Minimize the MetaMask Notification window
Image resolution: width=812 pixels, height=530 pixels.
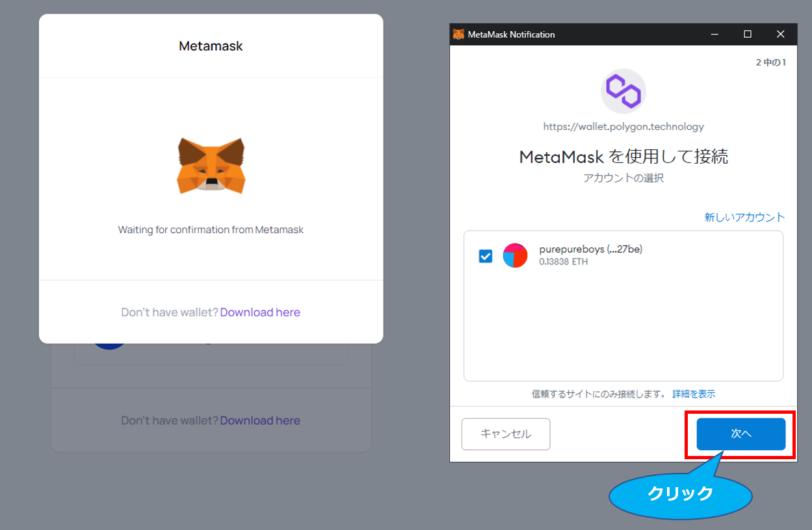[714, 34]
